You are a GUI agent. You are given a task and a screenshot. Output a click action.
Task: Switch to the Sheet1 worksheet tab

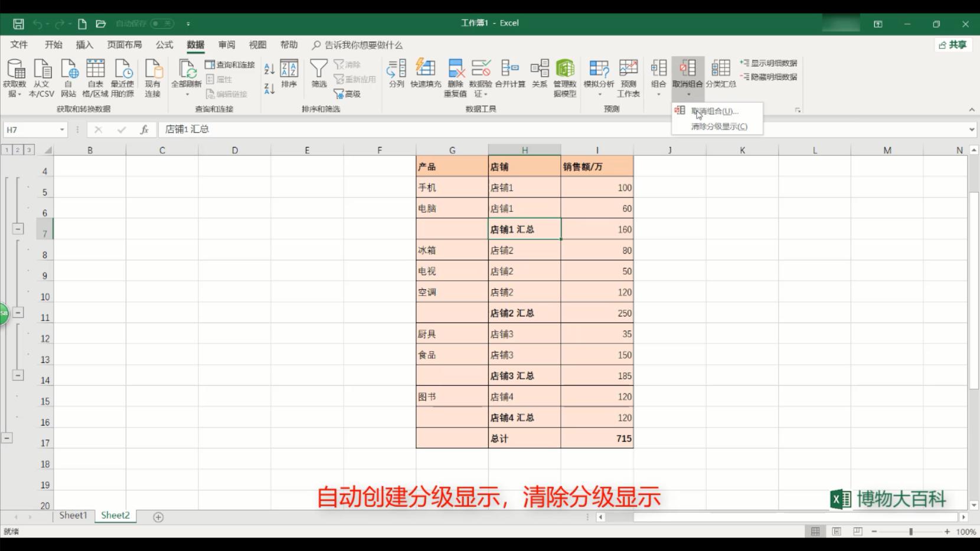coord(73,515)
